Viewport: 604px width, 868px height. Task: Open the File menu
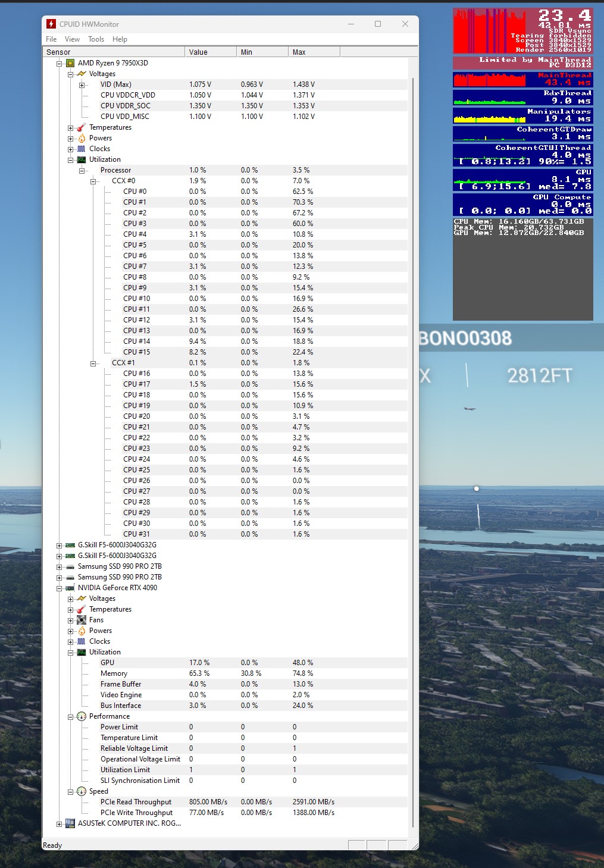coord(51,39)
